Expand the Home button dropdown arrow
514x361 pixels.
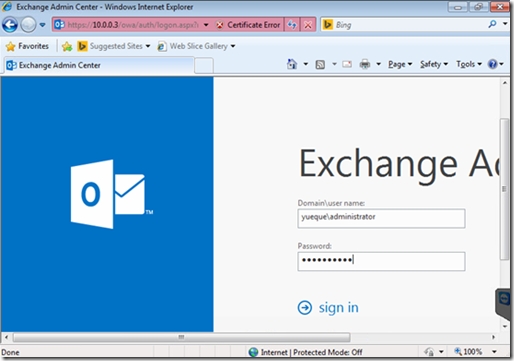click(x=305, y=64)
